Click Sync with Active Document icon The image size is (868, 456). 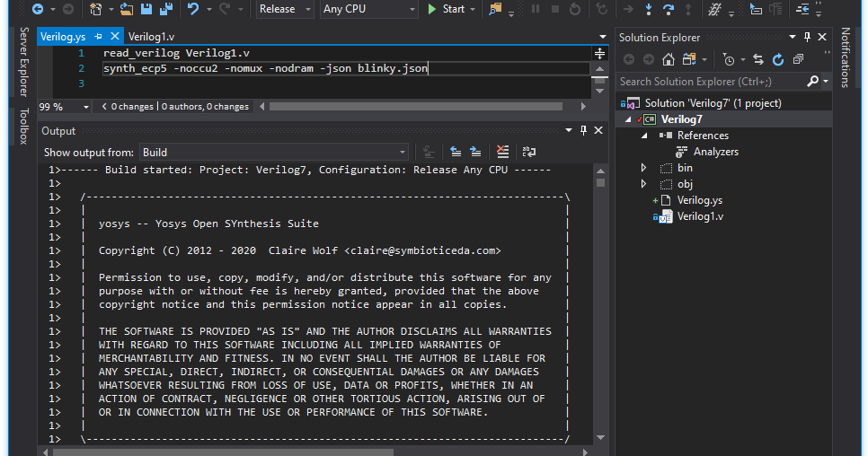coord(757,59)
